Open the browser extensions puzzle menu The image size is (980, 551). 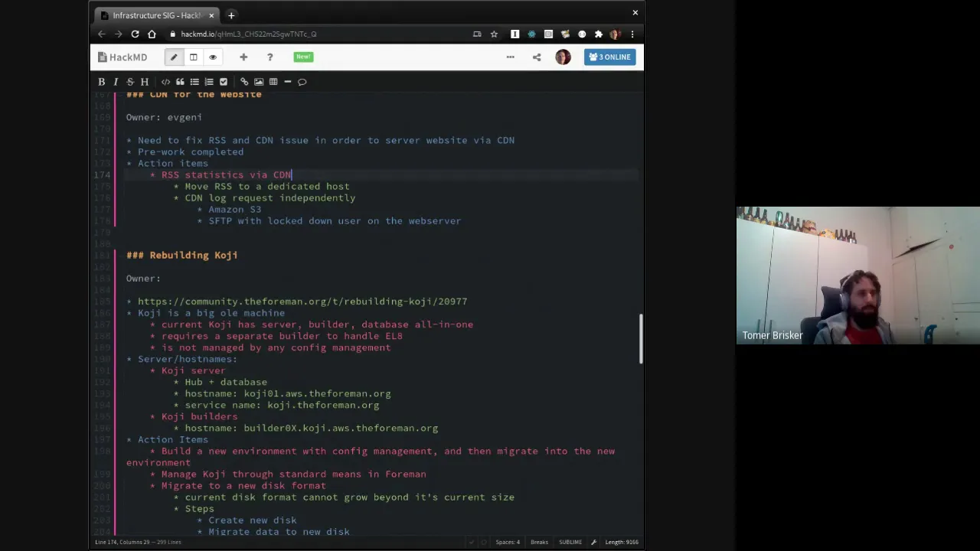tap(599, 34)
